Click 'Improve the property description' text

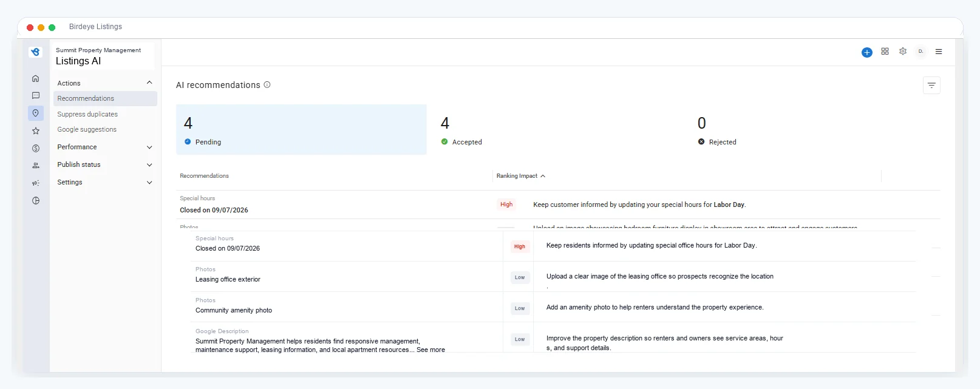tap(665, 343)
